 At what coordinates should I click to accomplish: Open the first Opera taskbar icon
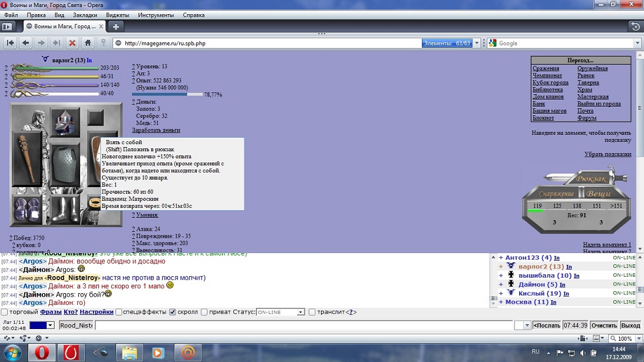pos(42,352)
